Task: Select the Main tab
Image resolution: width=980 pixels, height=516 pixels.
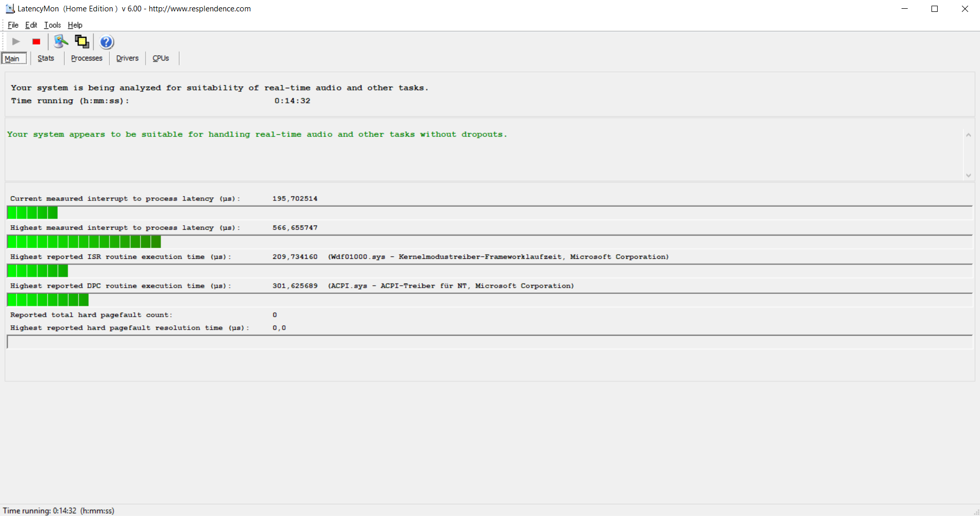Action: pos(12,58)
